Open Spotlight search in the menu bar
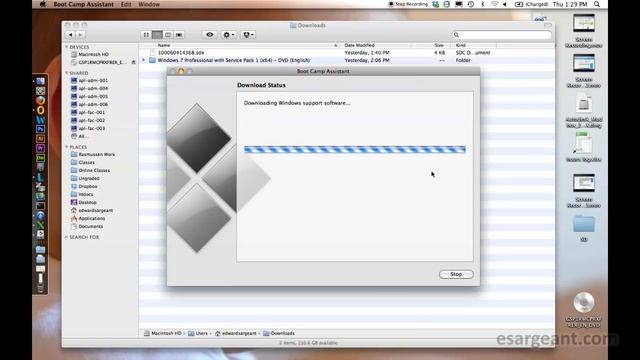The height and width of the screenshot is (360, 640). pyautogui.click(x=597, y=4)
